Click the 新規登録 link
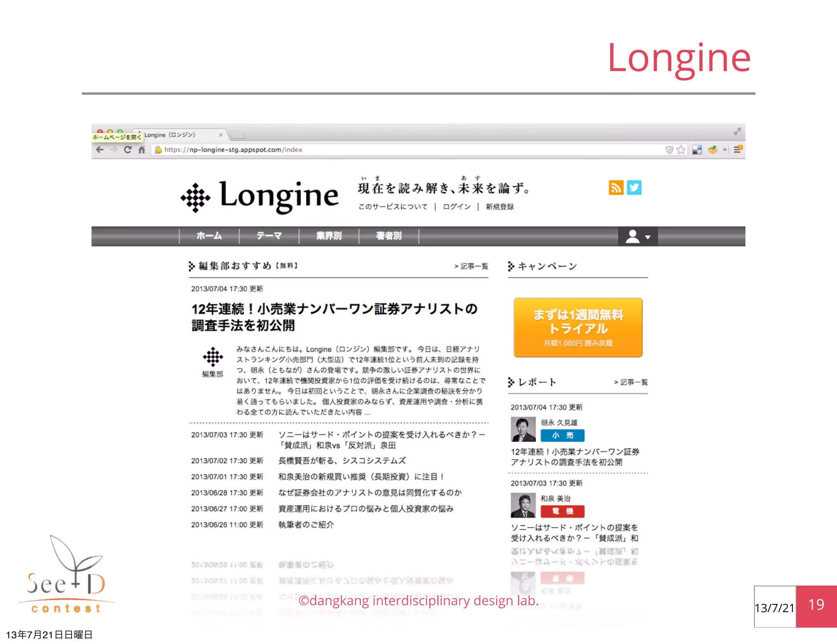This screenshot has height=644, width=837. click(499, 207)
